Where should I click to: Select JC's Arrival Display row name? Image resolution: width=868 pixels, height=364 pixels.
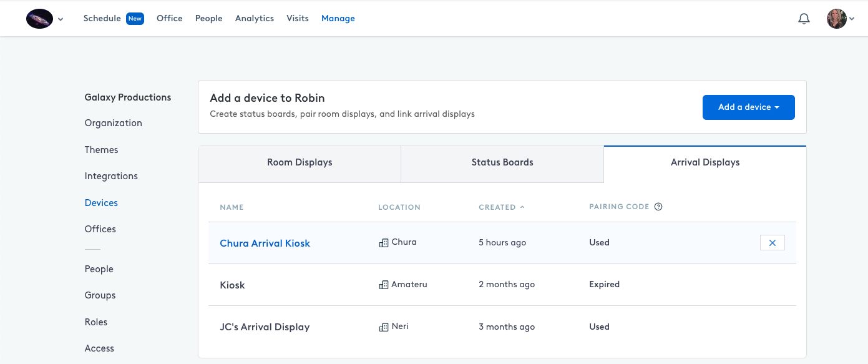(x=265, y=327)
